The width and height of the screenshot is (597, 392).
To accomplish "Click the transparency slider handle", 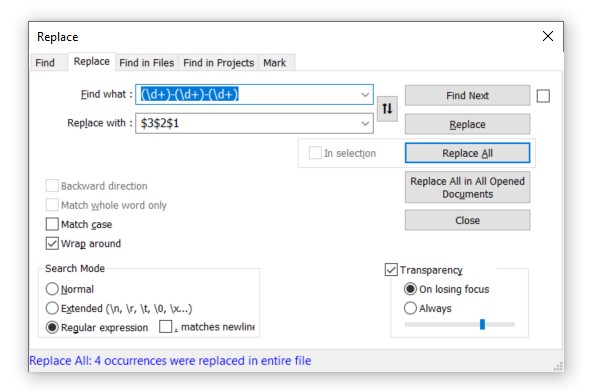I will coord(482,324).
